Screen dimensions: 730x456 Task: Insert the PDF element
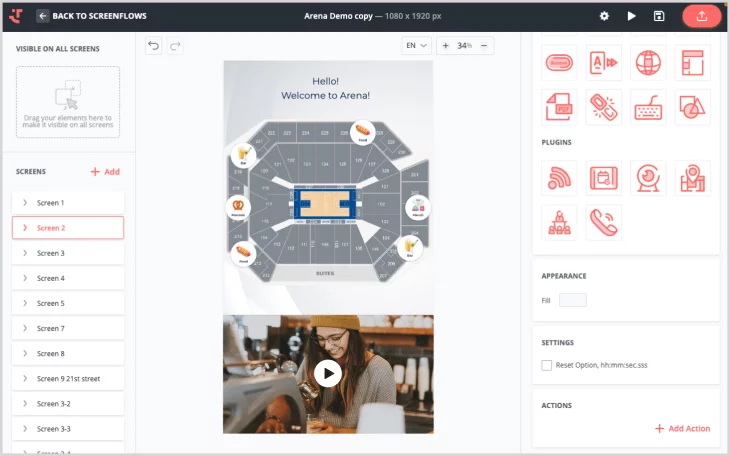(559, 107)
